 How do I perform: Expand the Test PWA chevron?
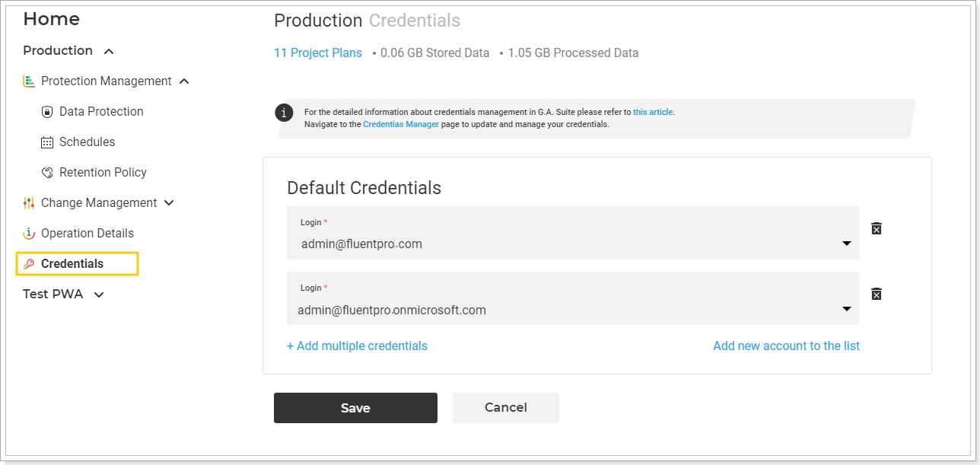[x=98, y=295]
